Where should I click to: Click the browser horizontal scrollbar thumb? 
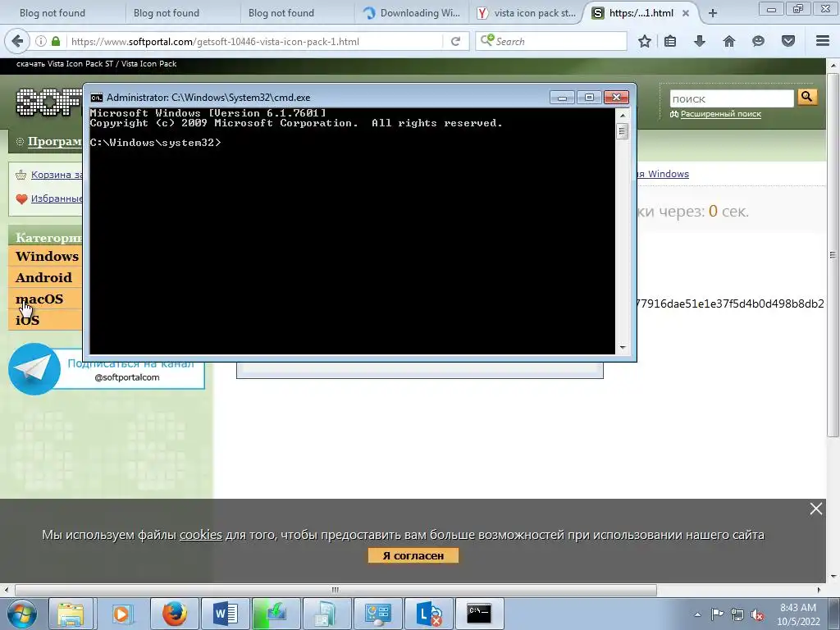(336, 590)
